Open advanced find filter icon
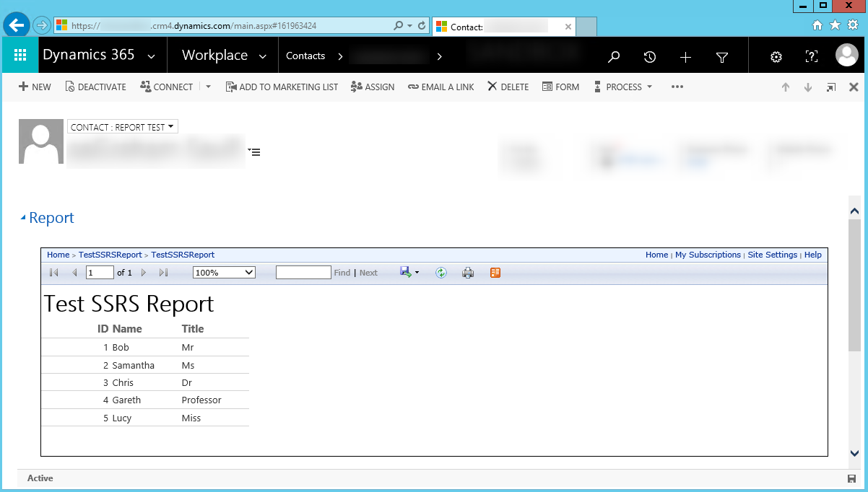Image resolution: width=868 pixels, height=492 pixels. (721, 57)
